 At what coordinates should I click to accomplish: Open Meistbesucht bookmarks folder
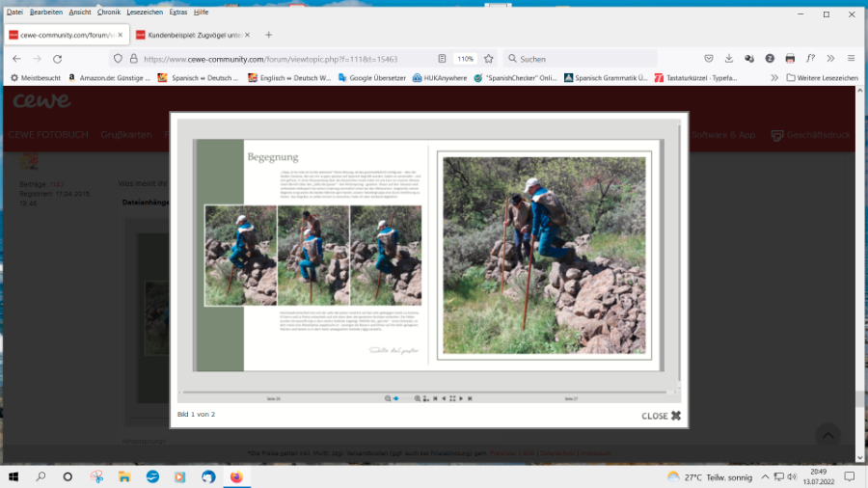pos(36,78)
